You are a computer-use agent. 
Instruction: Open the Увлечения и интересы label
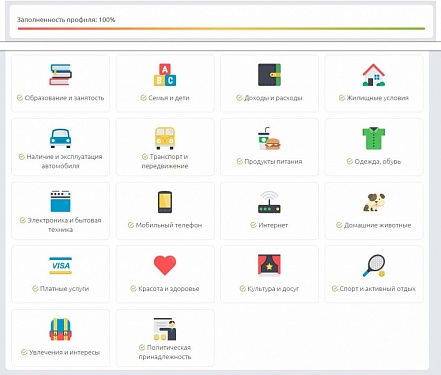pyautogui.click(x=64, y=352)
